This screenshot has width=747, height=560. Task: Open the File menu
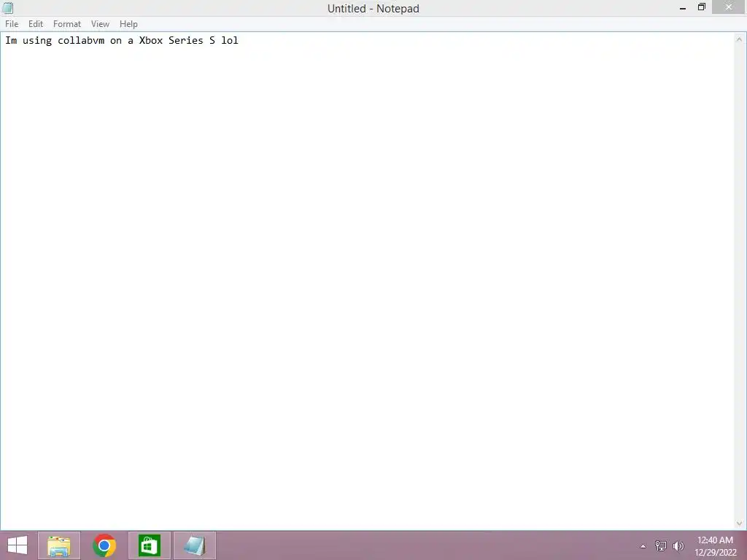point(12,24)
